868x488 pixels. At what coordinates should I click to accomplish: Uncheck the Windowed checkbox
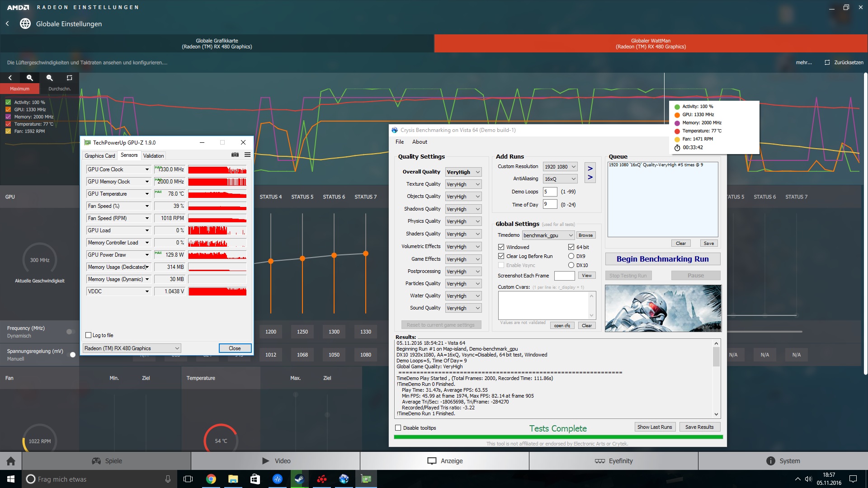[x=501, y=247]
